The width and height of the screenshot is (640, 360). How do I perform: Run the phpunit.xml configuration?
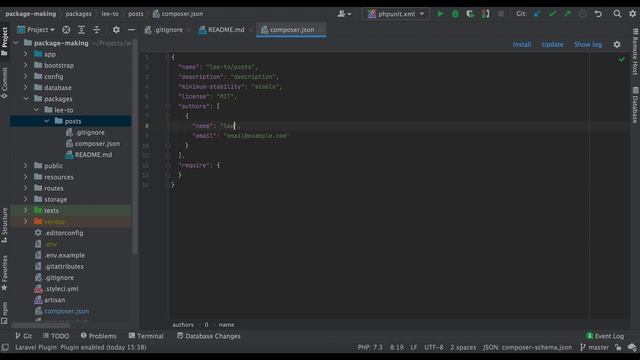click(440, 14)
